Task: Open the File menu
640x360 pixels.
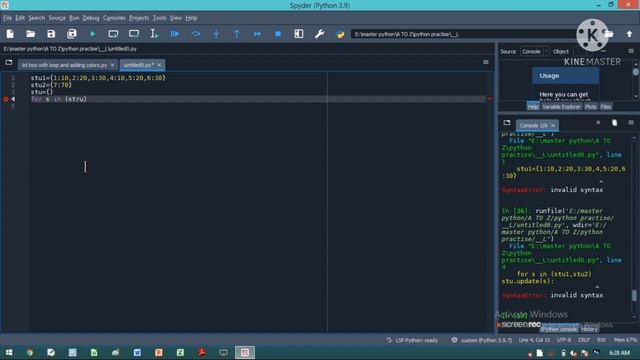Action: (7, 18)
